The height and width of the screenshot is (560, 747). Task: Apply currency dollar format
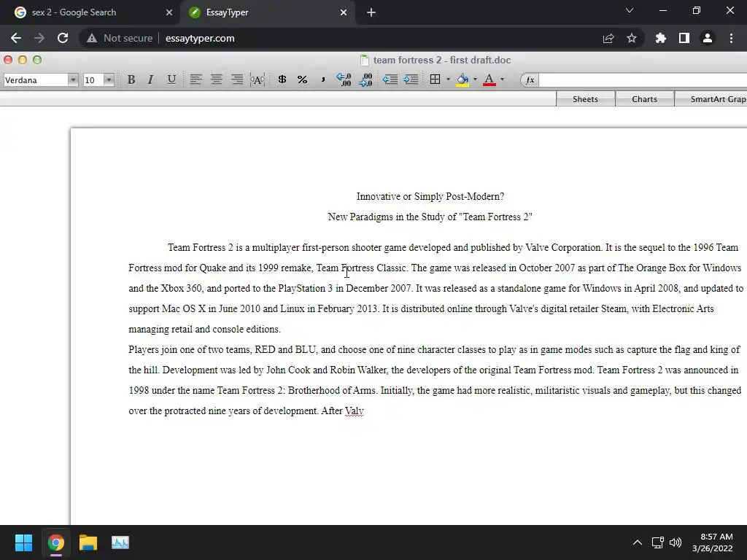(282, 79)
